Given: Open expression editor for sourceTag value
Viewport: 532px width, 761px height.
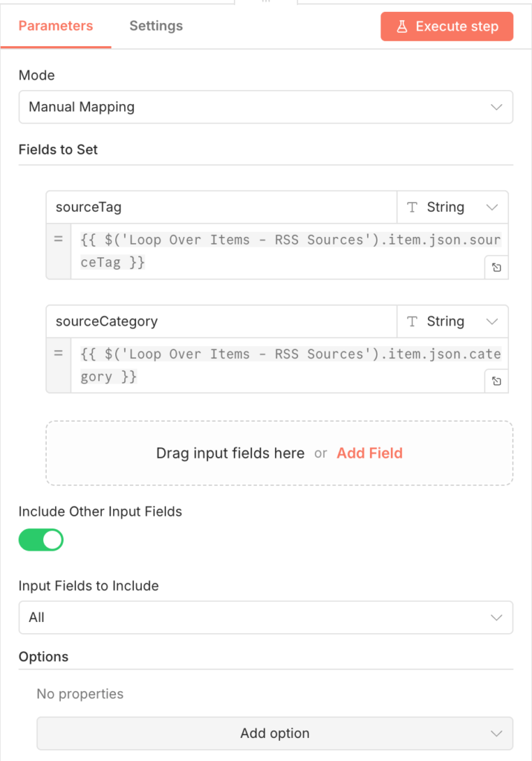Looking at the screenshot, I should pyautogui.click(x=496, y=267).
